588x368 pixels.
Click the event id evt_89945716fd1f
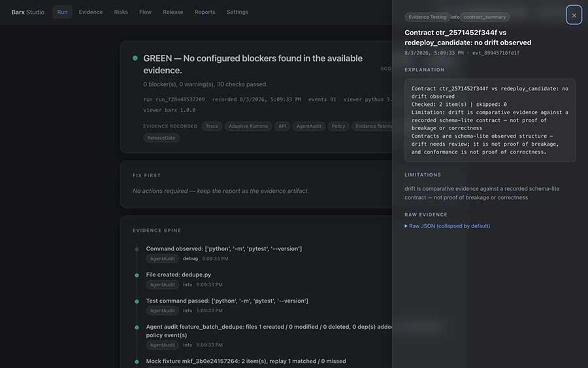[496, 53]
